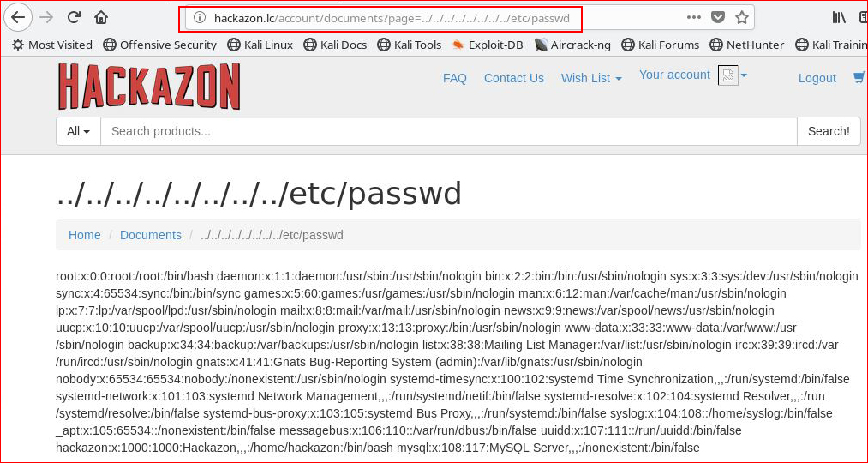Open the Aircrack-ng bookmark
Viewport: 868px width, 463px height.
coord(572,45)
